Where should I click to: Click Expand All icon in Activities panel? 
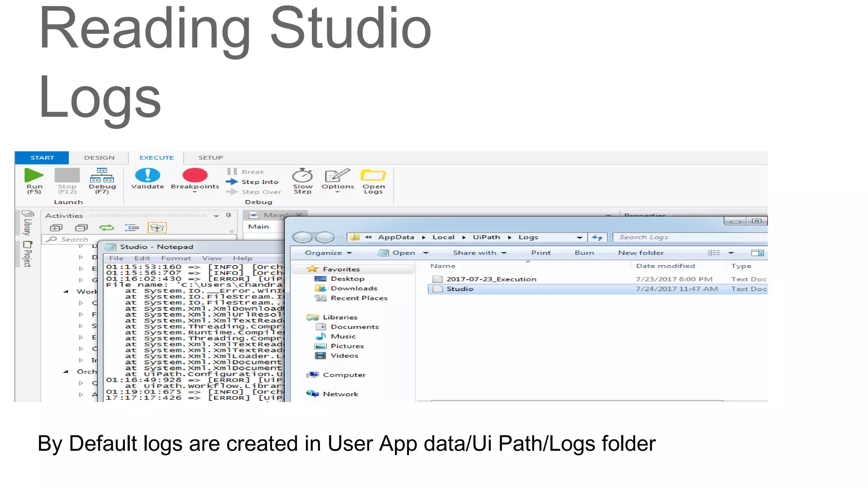(x=56, y=228)
